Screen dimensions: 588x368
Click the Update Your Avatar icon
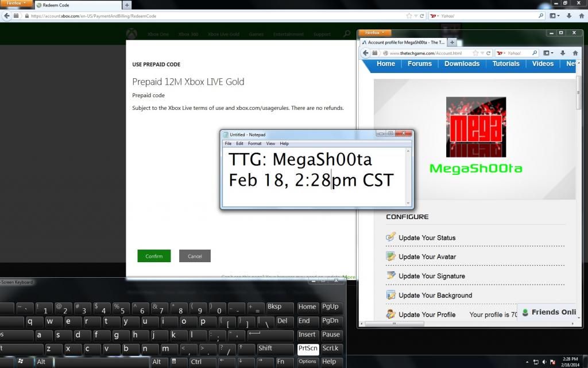tap(391, 256)
